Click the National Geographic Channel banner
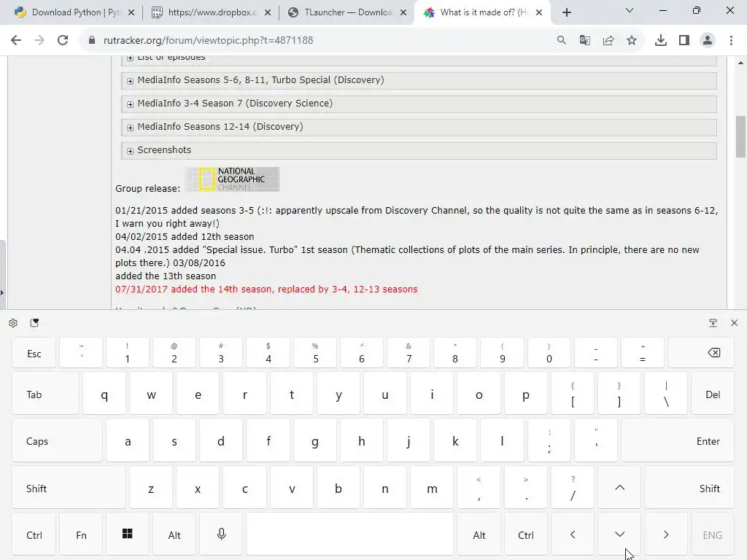Image resolution: width=747 pixels, height=560 pixels. pyautogui.click(x=232, y=179)
